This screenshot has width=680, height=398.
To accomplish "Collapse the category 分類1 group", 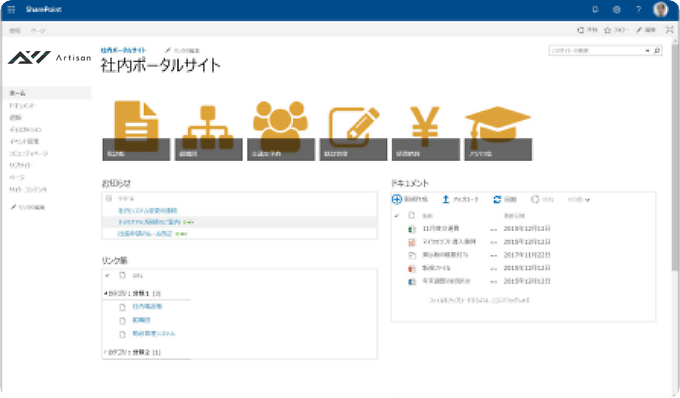I will (x=105, y=294).
